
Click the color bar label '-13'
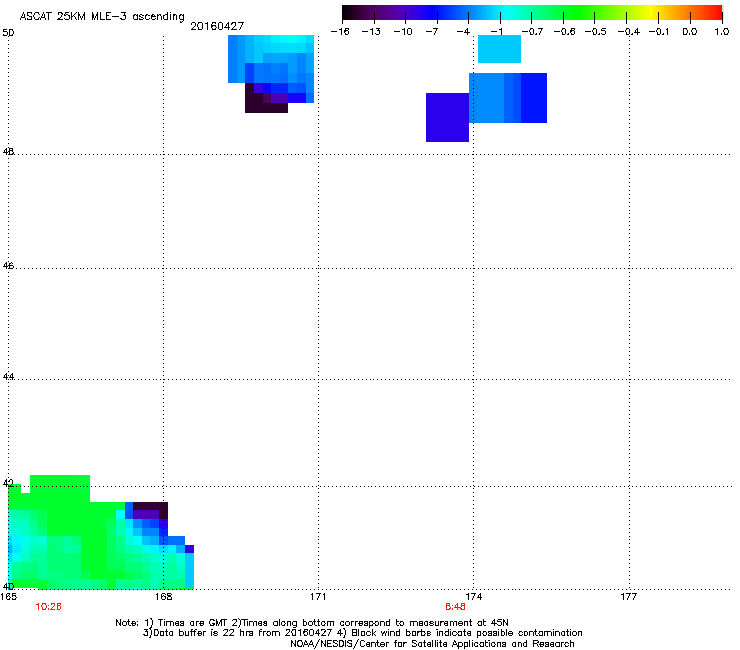coord(371,32)
